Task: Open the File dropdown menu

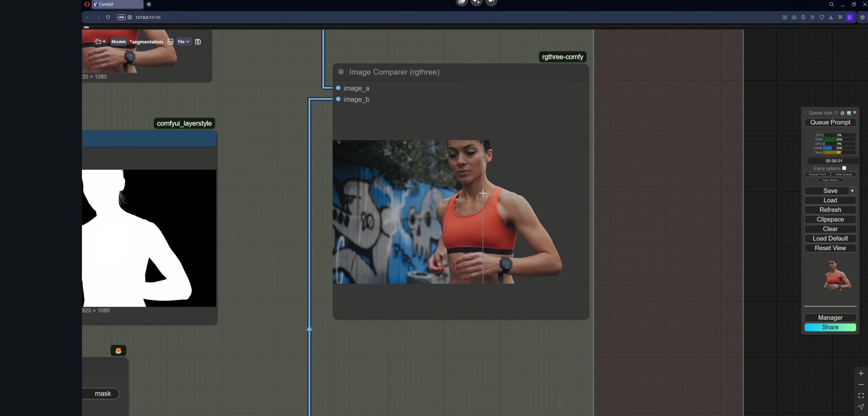Action: coord(184,42)
